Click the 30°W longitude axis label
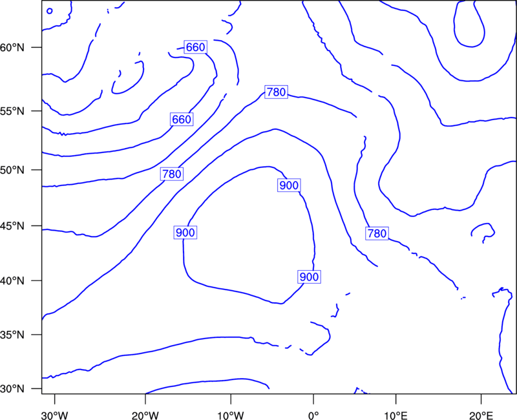 (x=55, y=415)
